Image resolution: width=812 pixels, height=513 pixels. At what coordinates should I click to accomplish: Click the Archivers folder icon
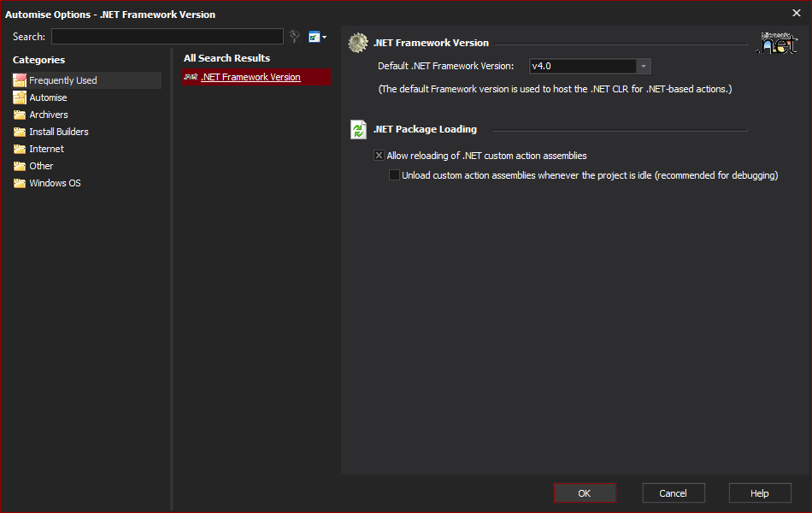(20, 115)
